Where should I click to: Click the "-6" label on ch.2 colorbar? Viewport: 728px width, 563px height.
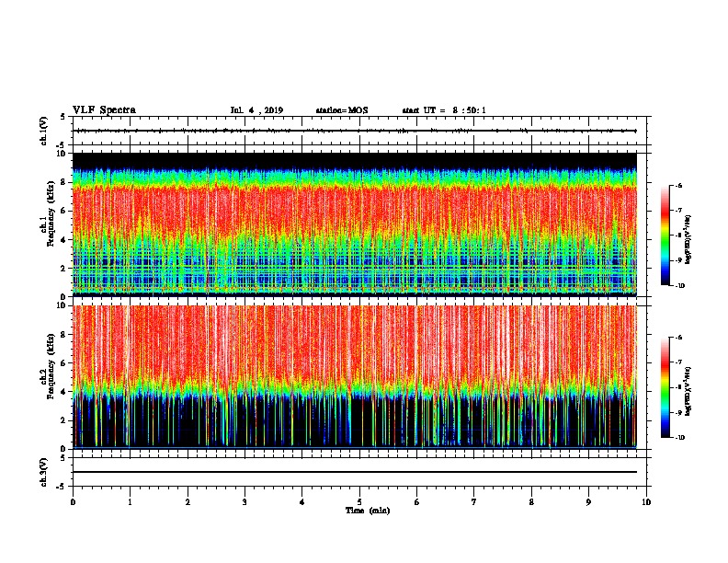pos(679,338)
